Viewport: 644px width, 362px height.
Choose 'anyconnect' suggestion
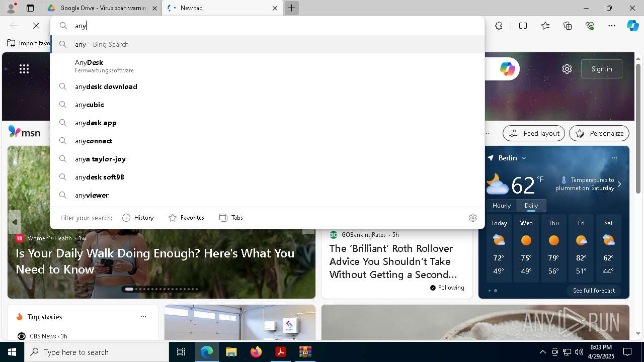(267, 141)
